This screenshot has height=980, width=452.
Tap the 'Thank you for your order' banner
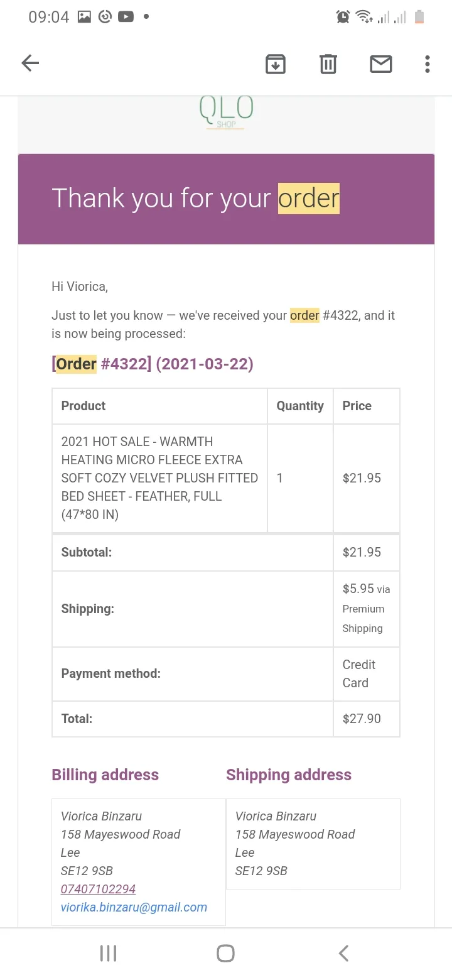pyautogui.click(x=226, y=199)
